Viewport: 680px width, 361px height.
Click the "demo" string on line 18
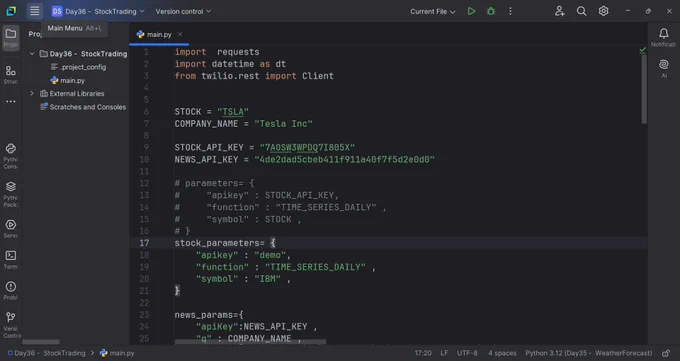[270, 255]
